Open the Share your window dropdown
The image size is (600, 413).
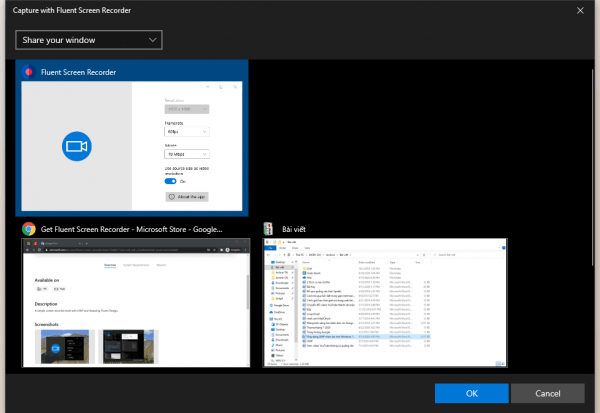pyautogui.click(x=89, y=40)
